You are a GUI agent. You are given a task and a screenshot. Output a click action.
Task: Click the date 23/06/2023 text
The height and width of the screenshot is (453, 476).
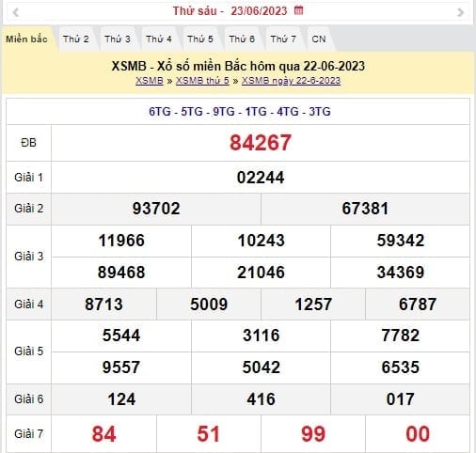coord(259,11)
